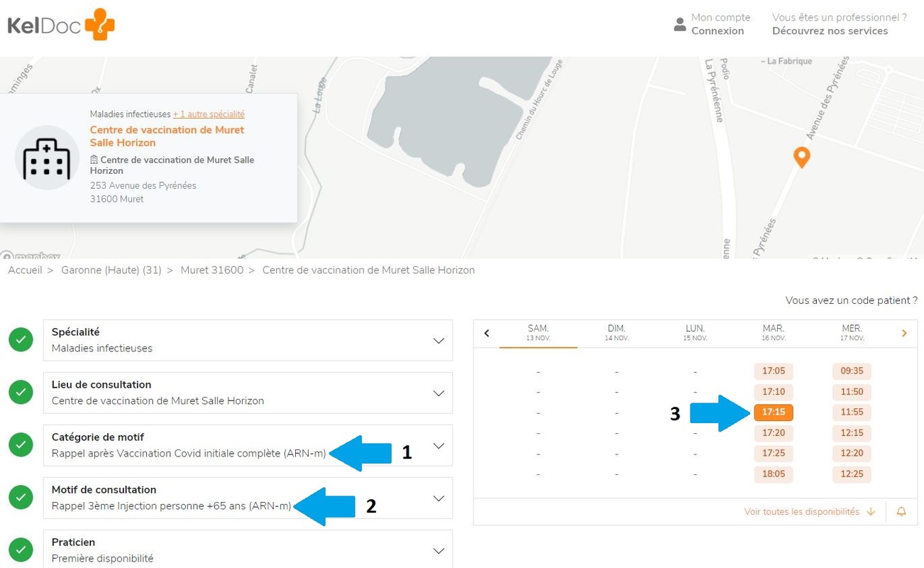Click the account user icon
This screenshot has height=568, width=924.
[680, 25]
